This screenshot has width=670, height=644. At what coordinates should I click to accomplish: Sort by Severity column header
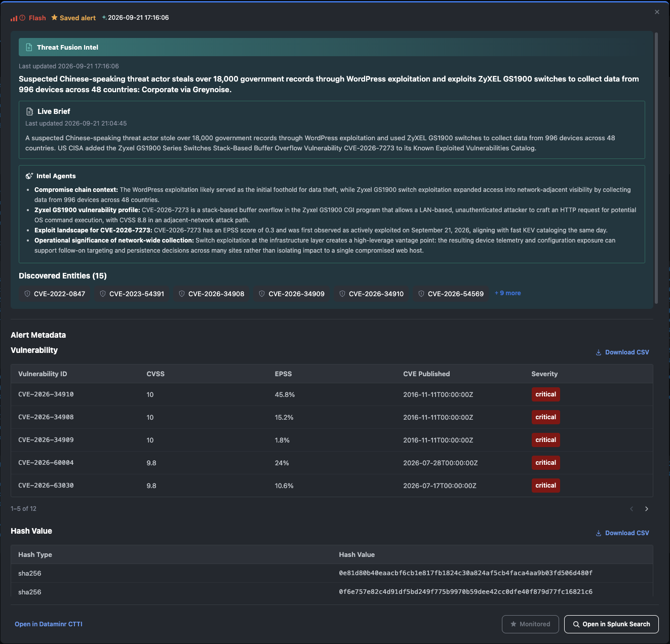(544, 374)
